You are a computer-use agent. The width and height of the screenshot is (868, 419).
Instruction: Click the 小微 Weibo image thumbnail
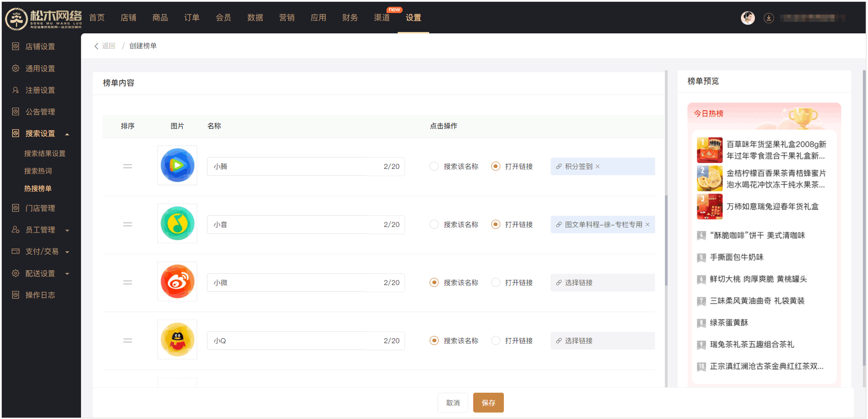tap(177, 282)
